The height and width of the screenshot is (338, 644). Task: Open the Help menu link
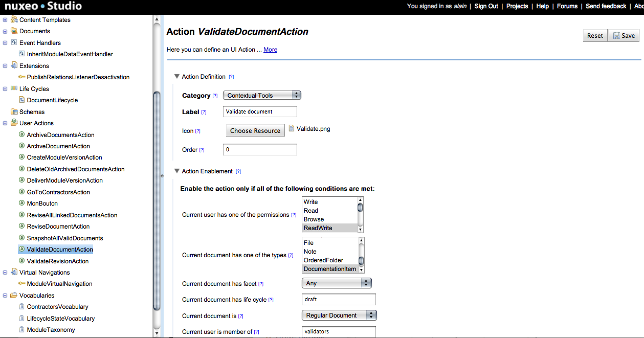543,6
